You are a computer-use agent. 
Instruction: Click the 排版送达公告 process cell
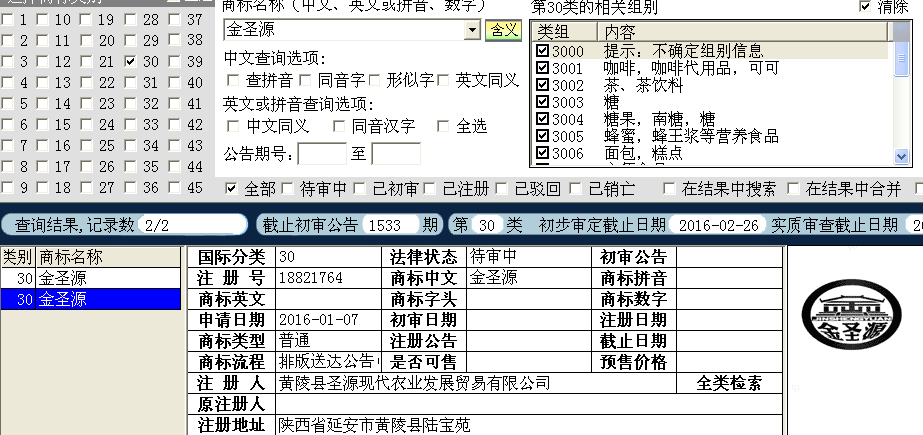tap(328, 361)
